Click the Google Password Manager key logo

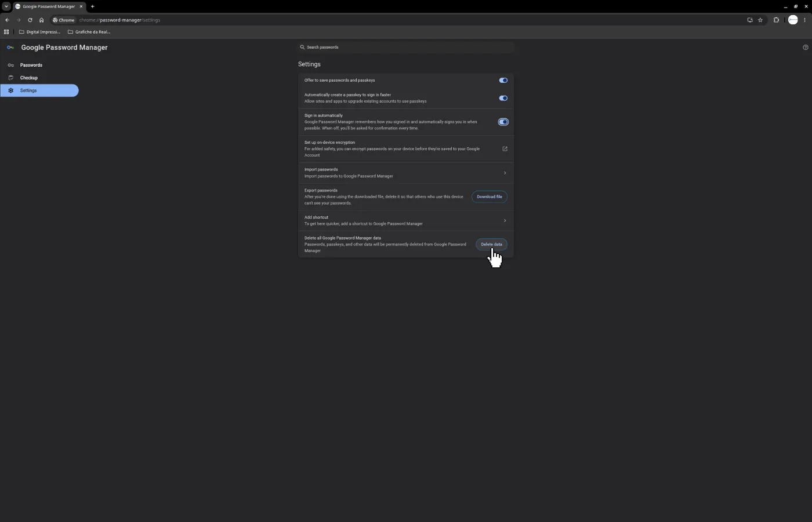tap(10, 48)
